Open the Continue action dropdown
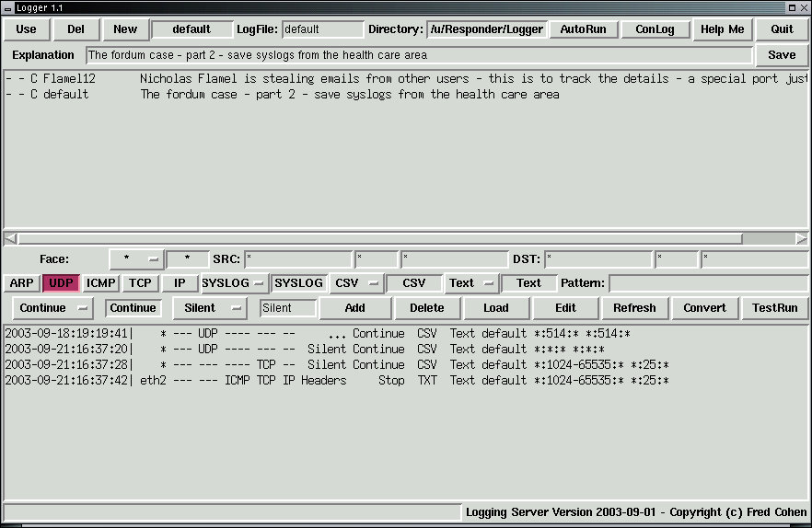 click(x=55, y=308)
